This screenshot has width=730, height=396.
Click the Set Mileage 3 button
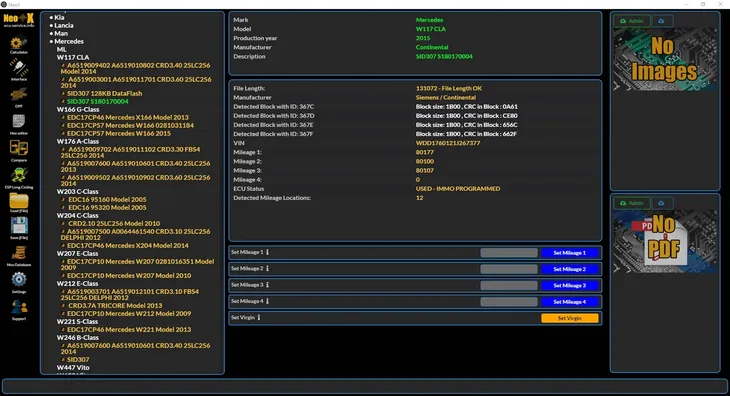point(569,285)
